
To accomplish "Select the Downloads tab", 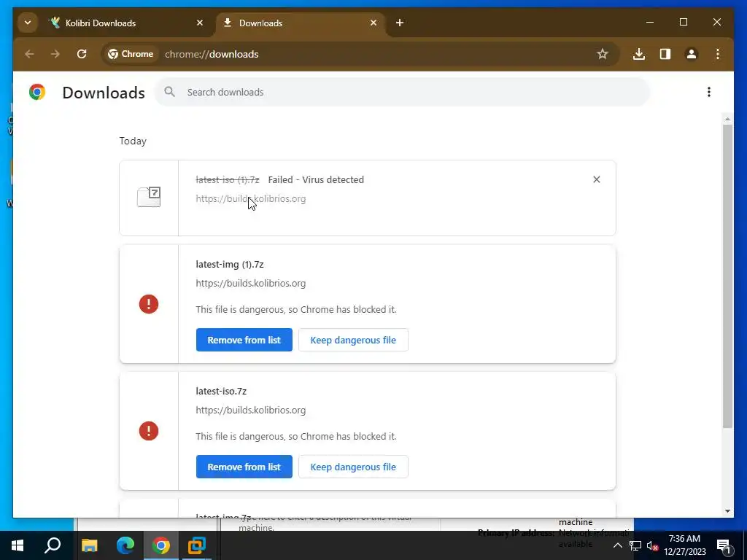I will (x=300, y=23).
